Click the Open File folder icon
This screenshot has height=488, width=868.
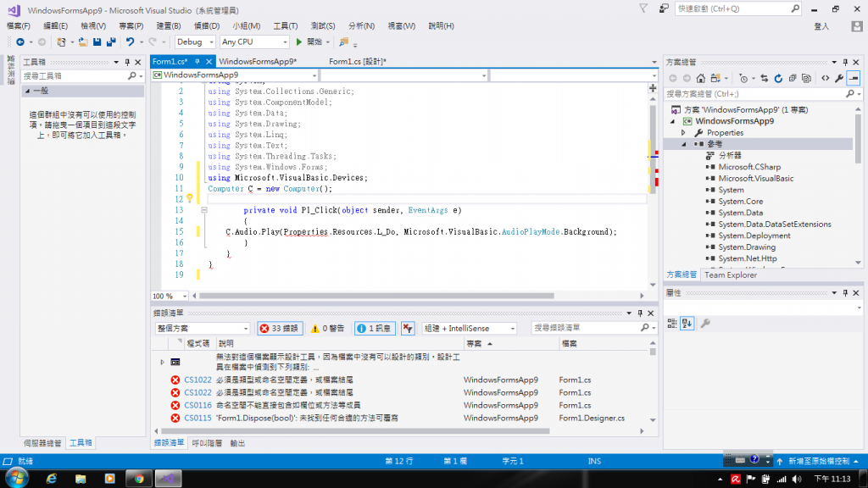pyautogui.click(x=83, y=42)
